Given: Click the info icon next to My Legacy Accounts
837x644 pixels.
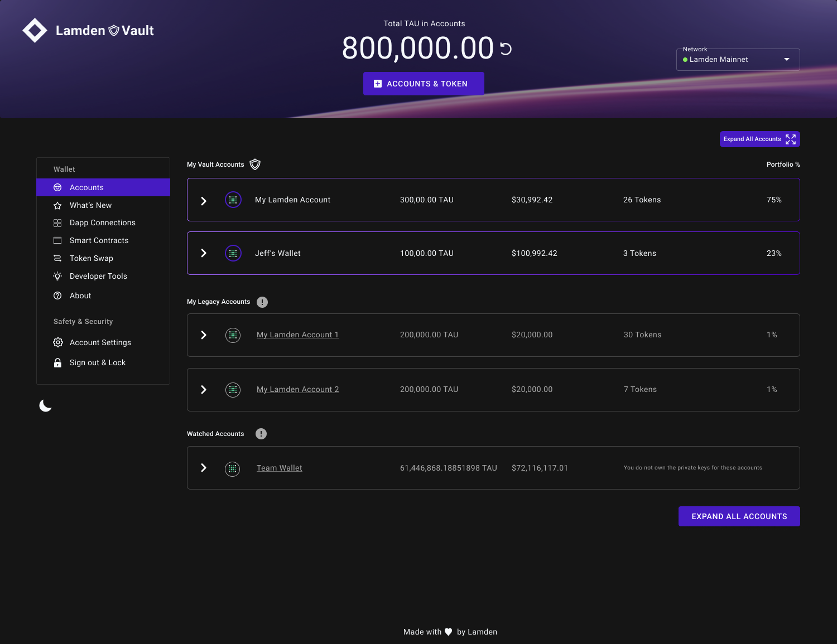Looking at the screenshot, I should [262, 302].
